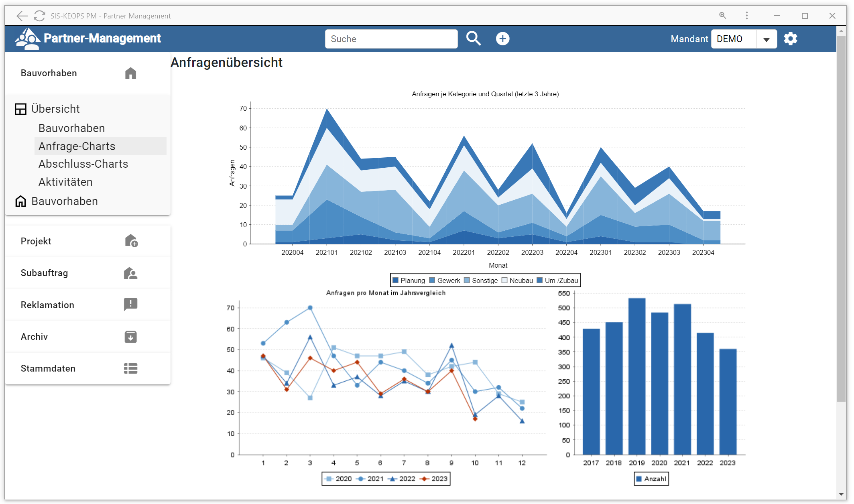Image resolution: width=854 pixels, height=504 pixels.
Task: Open the Mandant dropdown arrow
Action: (766, 39)
